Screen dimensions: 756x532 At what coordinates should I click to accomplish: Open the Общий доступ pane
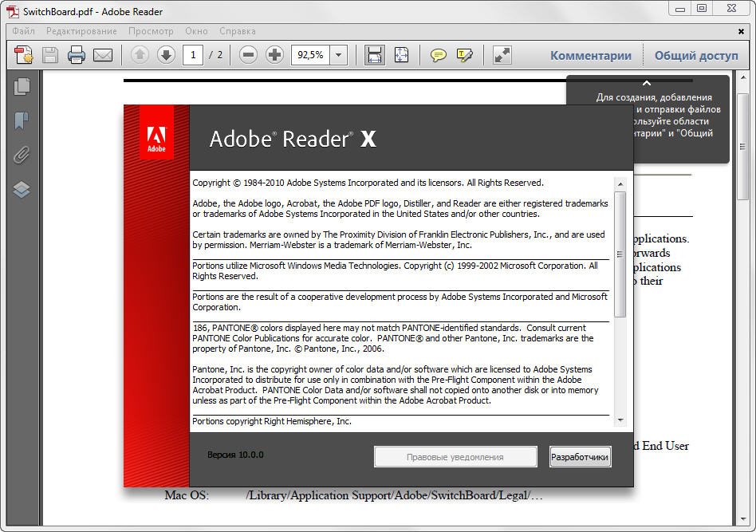tap(696, 56)
